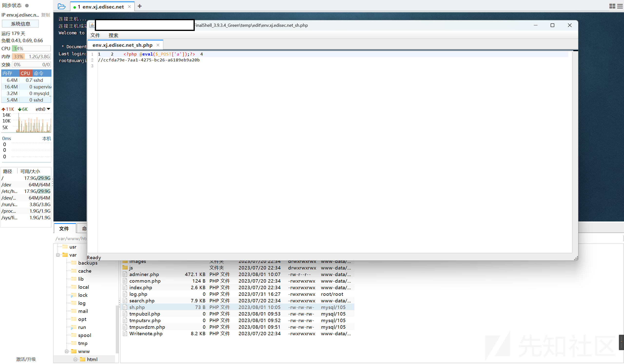Select index.php file icon
Image resolution: width=624 pixels, height=364 pixels.
(x=125, y=287)
